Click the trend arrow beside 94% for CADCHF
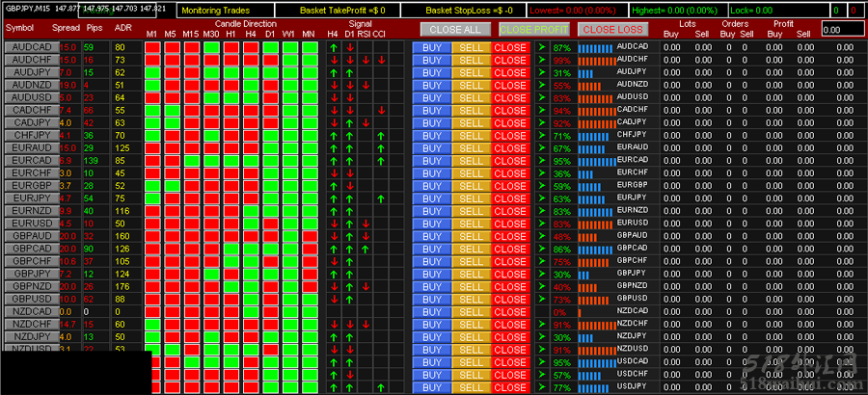 [x=542, y=110]
